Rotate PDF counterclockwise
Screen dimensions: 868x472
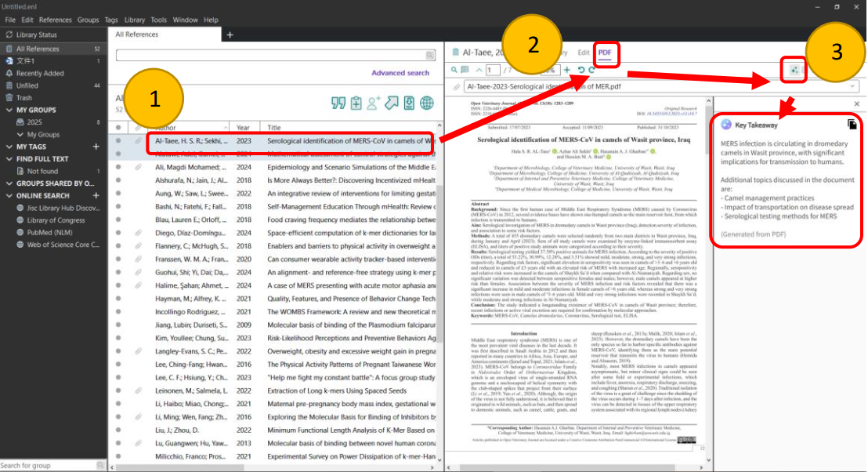[581, 70]
